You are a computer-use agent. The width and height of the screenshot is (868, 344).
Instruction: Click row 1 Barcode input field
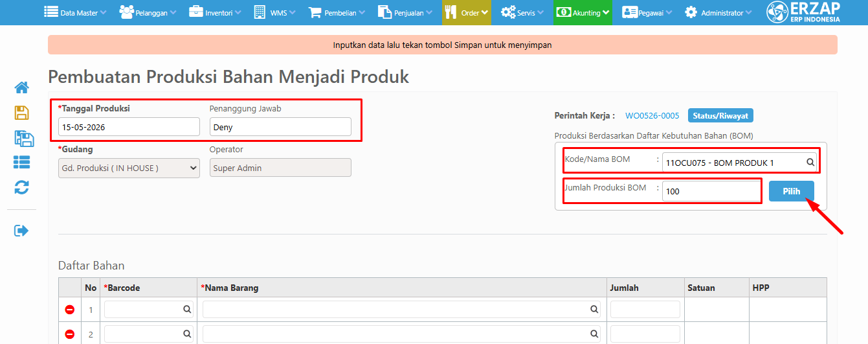point(149,310)
